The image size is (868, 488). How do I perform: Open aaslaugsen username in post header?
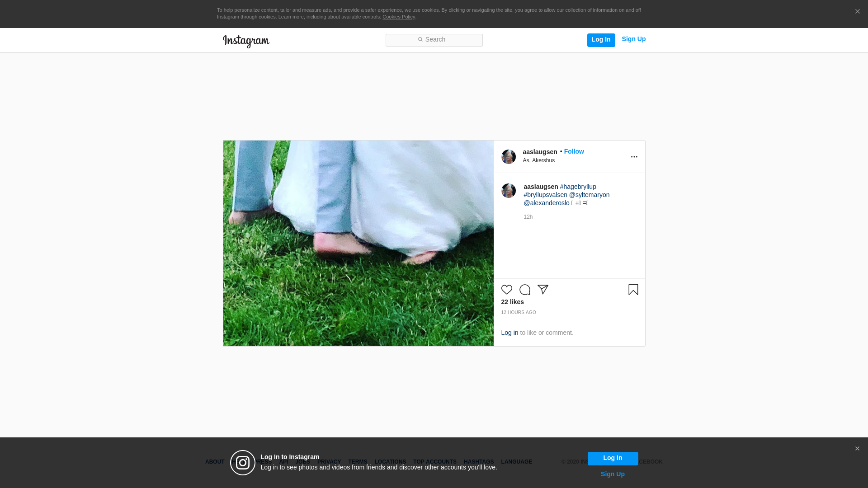(540, 152)
